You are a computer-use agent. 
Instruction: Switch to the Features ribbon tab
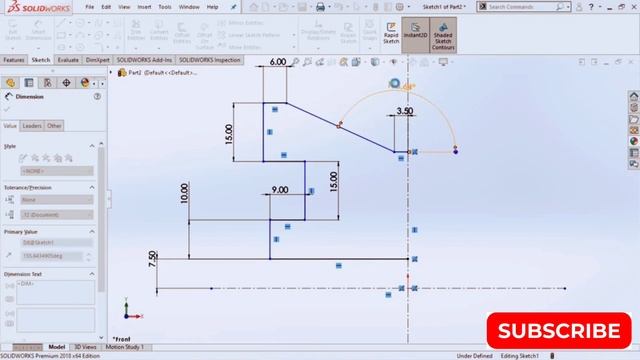(x=14, y=60)
